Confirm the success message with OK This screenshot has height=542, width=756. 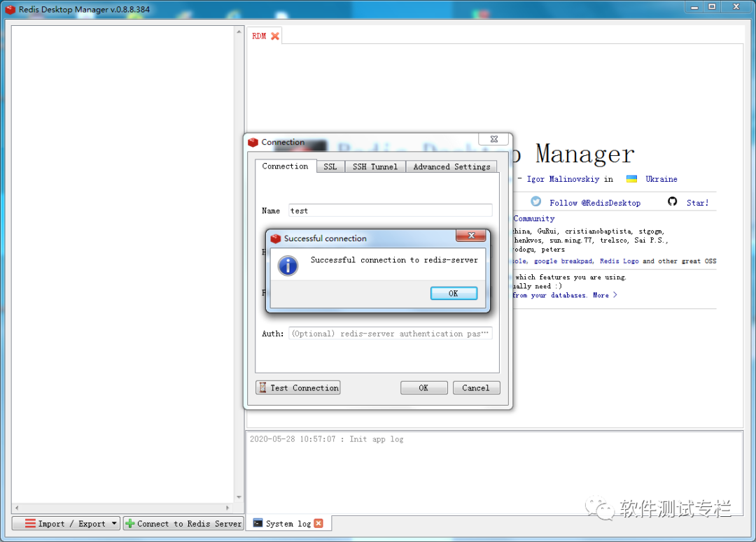pyautogui.click(x=454, y=294)
